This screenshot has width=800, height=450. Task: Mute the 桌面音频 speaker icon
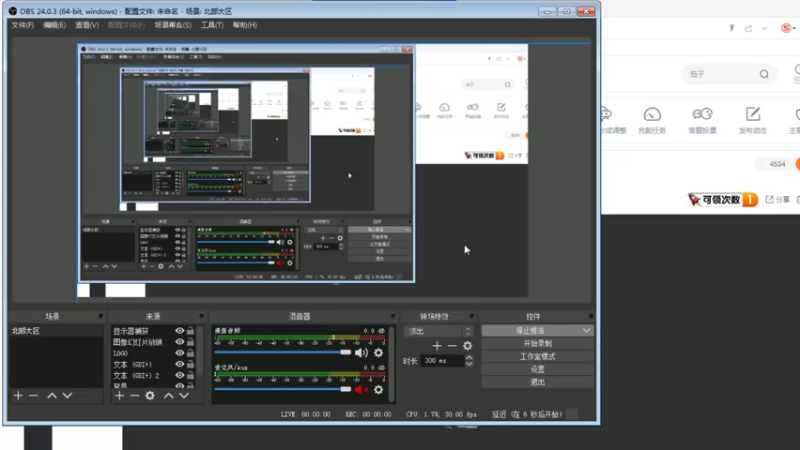pos(361,353)
